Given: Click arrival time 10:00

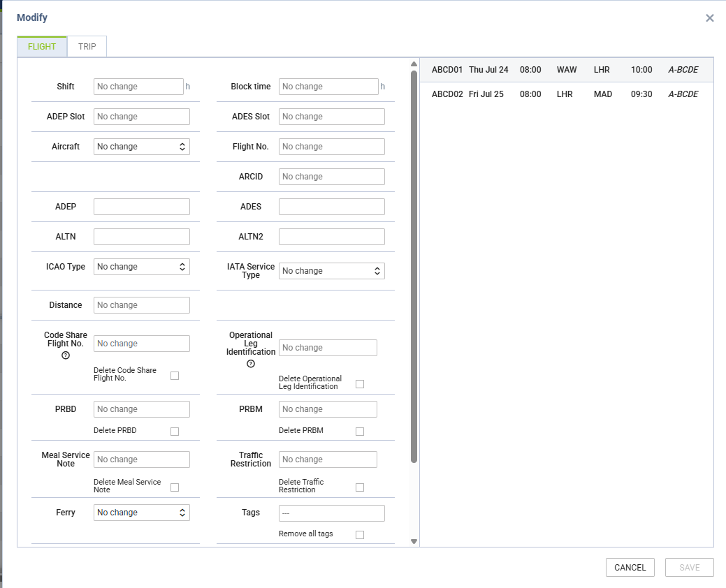Looking at the screenshot, I should click(641, 70).
